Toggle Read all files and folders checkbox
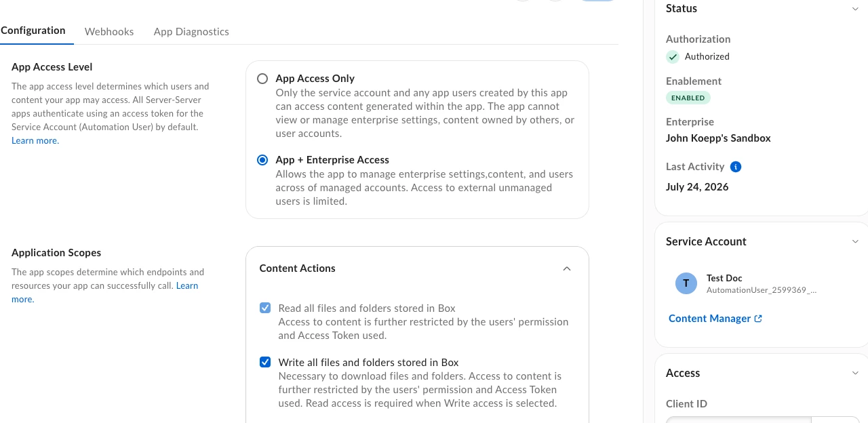This screenshot has width=868, height=423. 265,308
